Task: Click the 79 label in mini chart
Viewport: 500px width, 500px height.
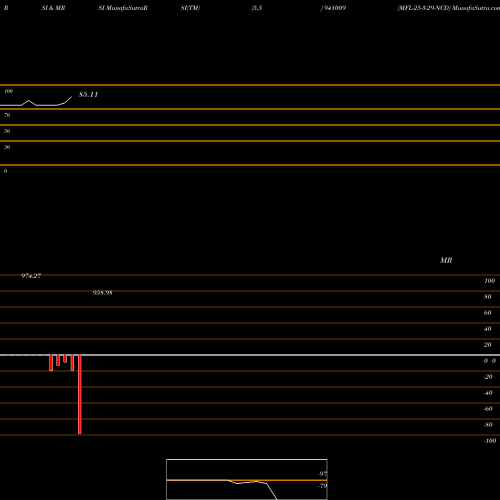Action: 323,486
